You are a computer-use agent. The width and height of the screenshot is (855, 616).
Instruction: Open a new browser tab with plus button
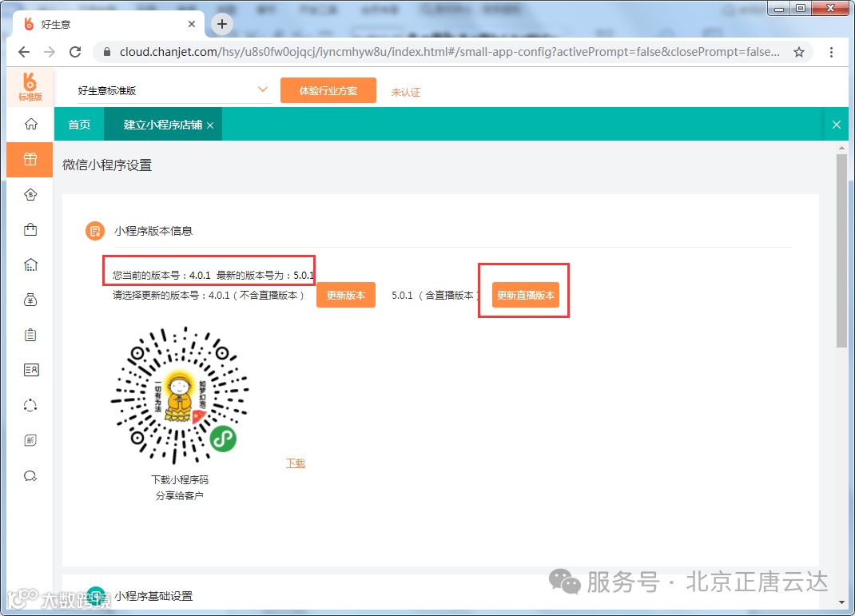[222, 24]
